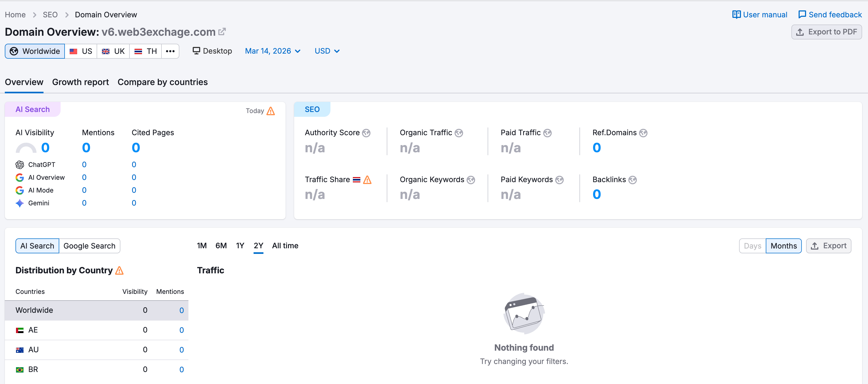Click mentions value in the AE row

click(182, 330)
